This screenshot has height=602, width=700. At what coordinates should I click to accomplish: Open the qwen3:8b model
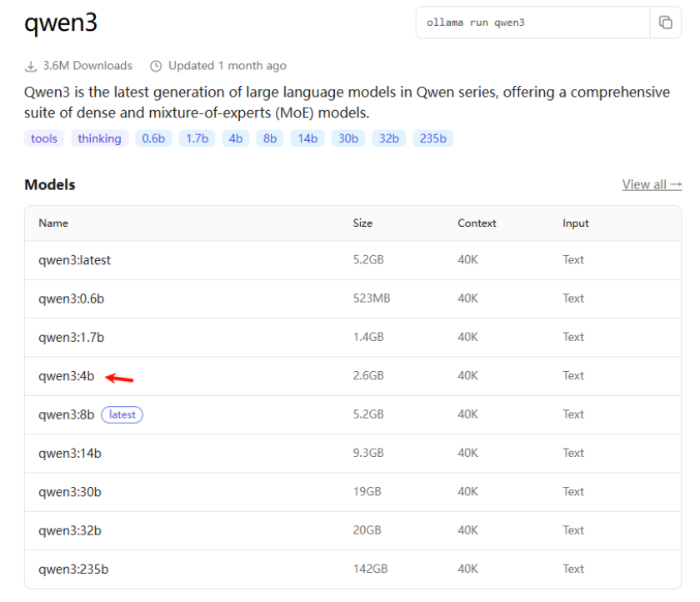coord(67,415)
